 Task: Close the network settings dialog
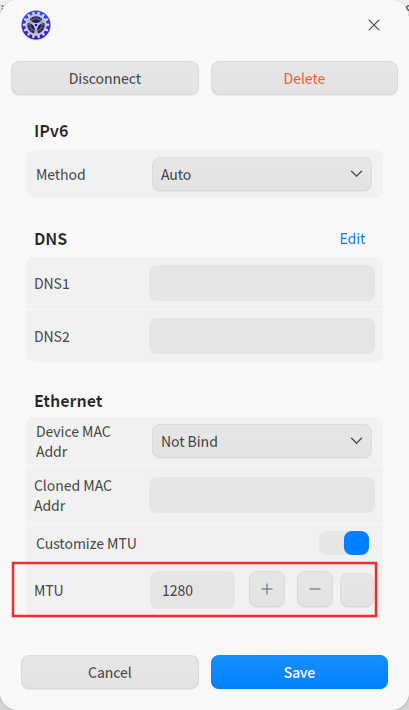(374, 25)
